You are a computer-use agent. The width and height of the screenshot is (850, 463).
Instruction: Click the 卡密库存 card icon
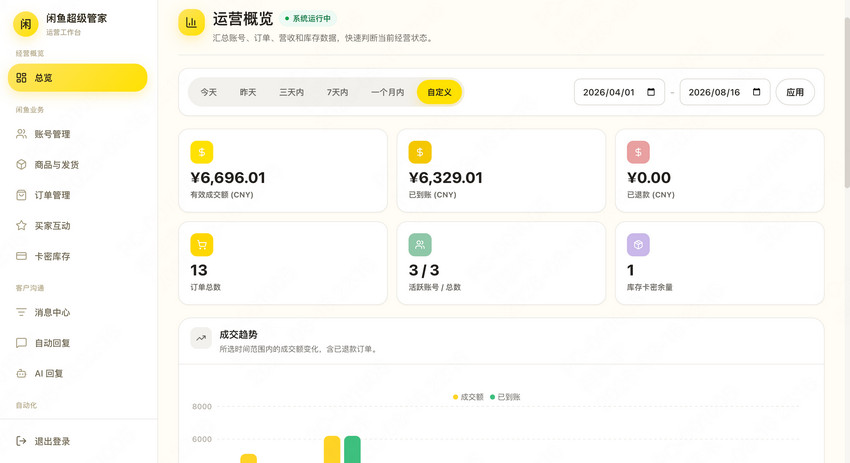click(21, 256)
